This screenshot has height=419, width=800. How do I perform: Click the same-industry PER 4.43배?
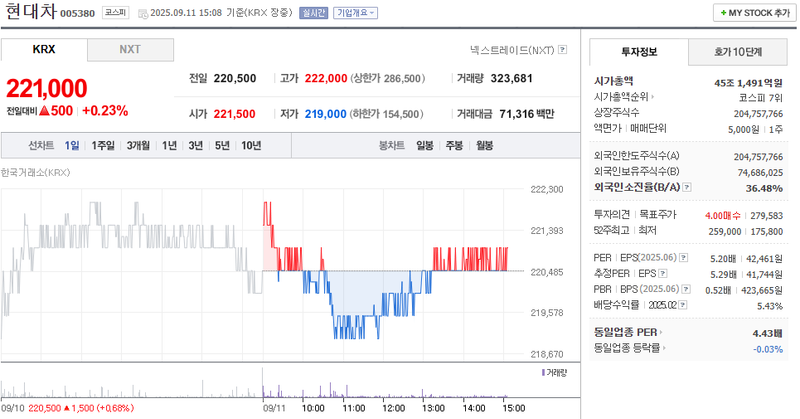point(767,333)
